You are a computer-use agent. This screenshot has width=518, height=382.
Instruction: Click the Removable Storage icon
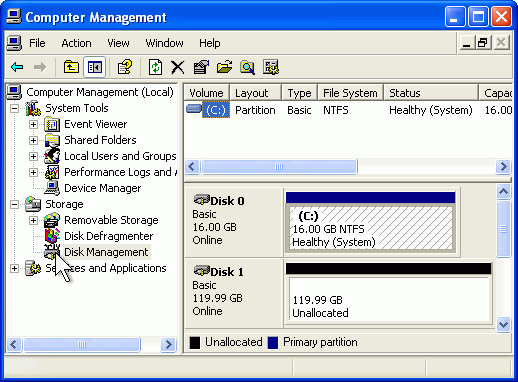click(52, 220)
